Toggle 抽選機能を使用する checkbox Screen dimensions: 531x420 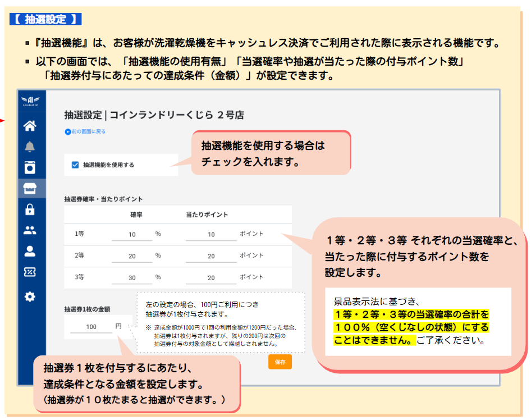[x=75, y=165]
